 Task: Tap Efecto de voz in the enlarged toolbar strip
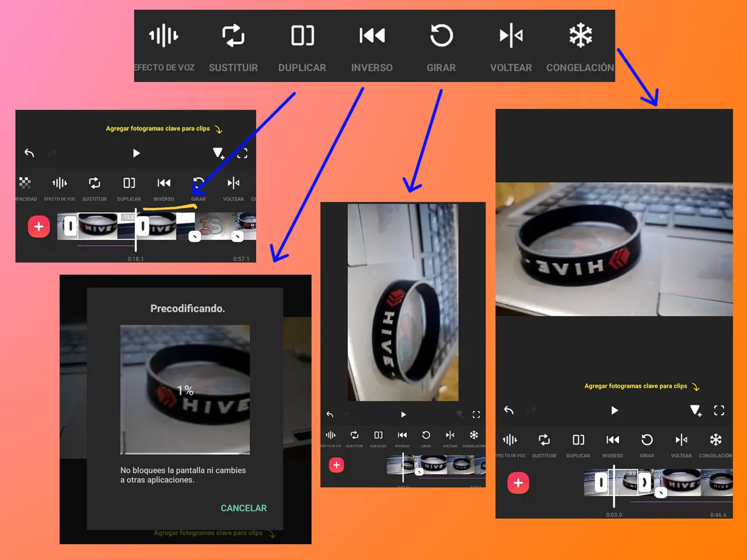coord(164,47)
